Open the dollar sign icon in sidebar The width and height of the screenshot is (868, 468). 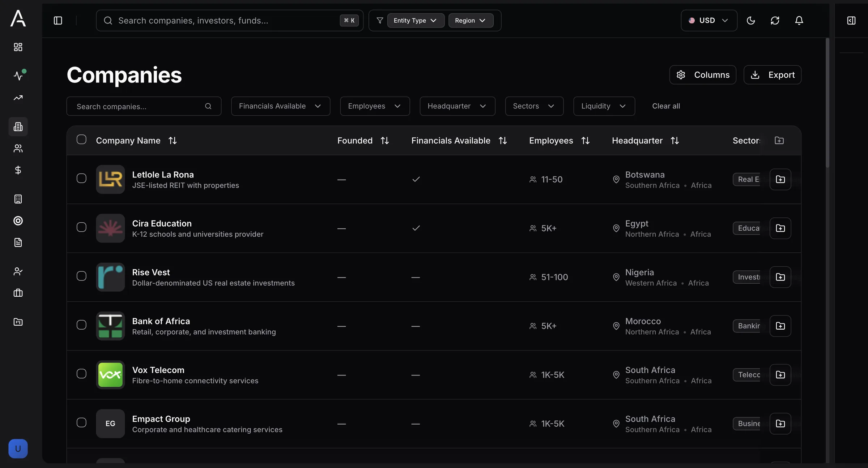point(18,170)
